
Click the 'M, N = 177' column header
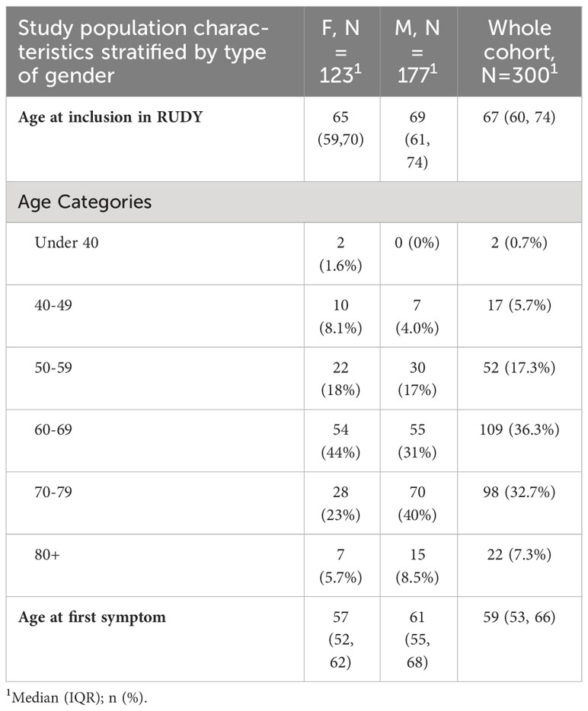(x=417, y=52)
